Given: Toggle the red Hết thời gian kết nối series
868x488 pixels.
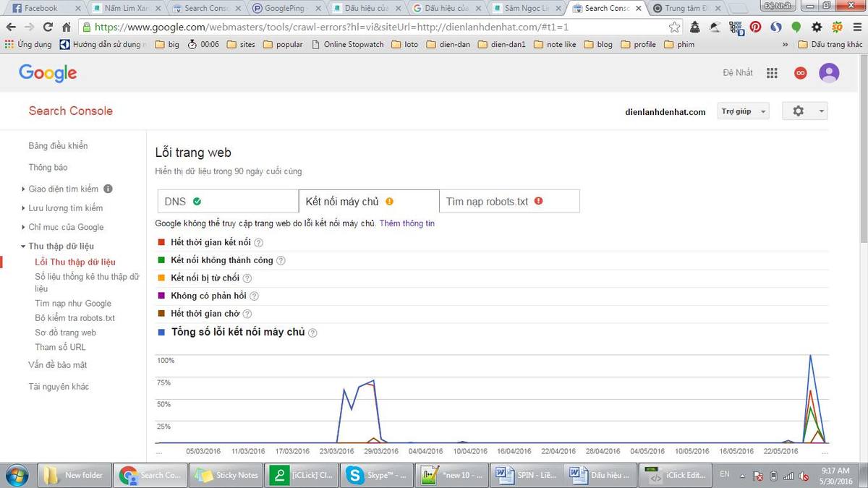Looking at the screenshot, I should [x=161, y=242].
